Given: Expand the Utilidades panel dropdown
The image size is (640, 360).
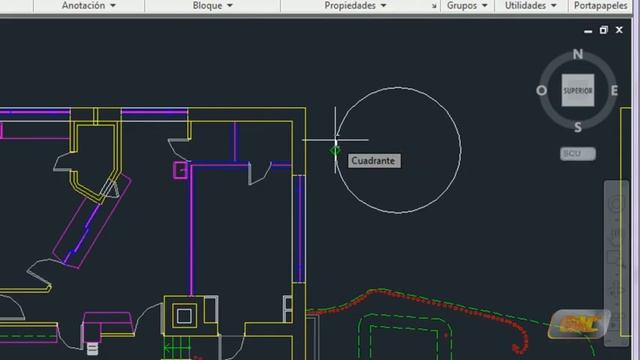Looking at the screenshot, I should (531, 6).
